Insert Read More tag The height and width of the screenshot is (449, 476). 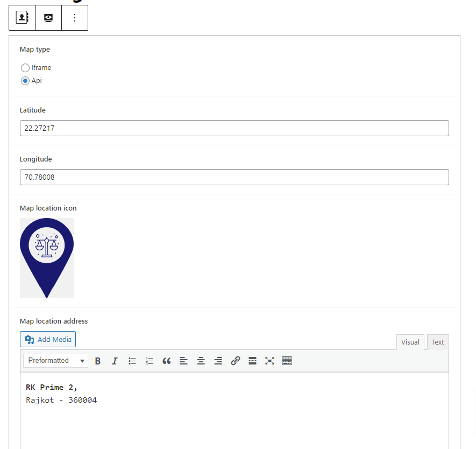(253, 361)
